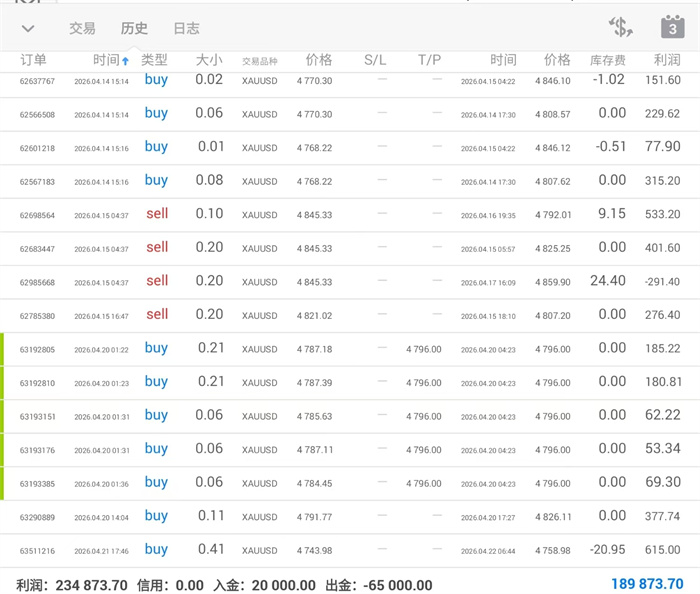
Task: Sort by the 订单 column header
Action: tap(33, 60)
